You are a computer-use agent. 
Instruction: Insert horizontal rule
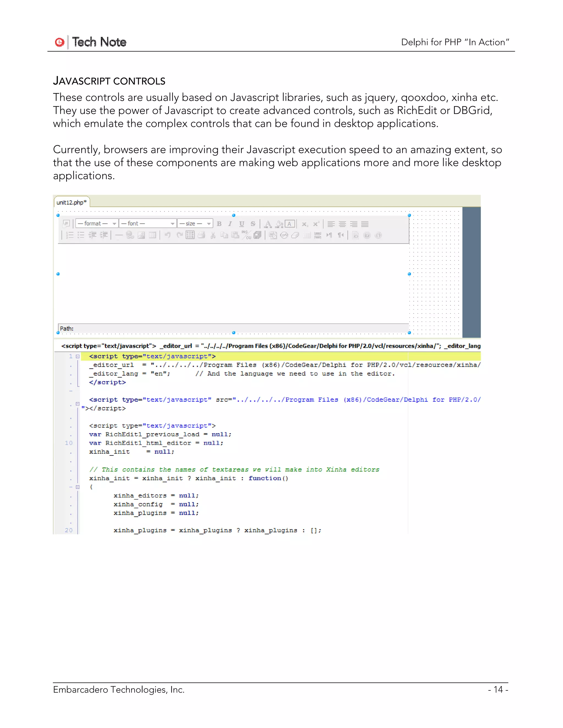[x=119, y=236]
